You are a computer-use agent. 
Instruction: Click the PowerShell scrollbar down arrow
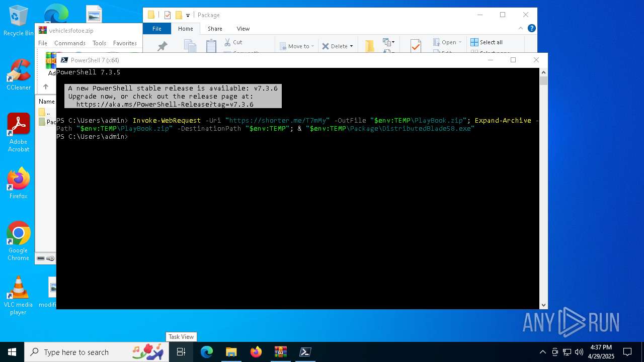pos(543,305)
